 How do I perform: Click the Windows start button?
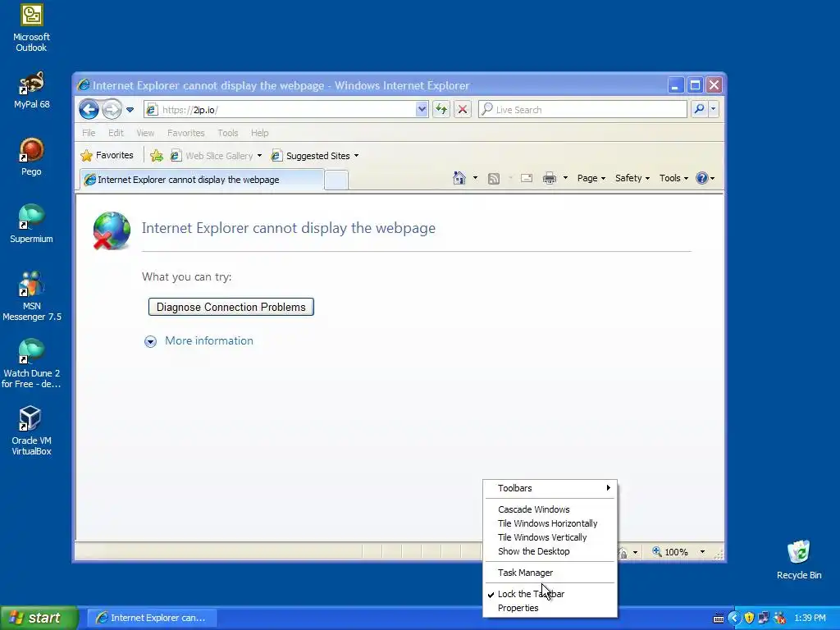[38, 618]
